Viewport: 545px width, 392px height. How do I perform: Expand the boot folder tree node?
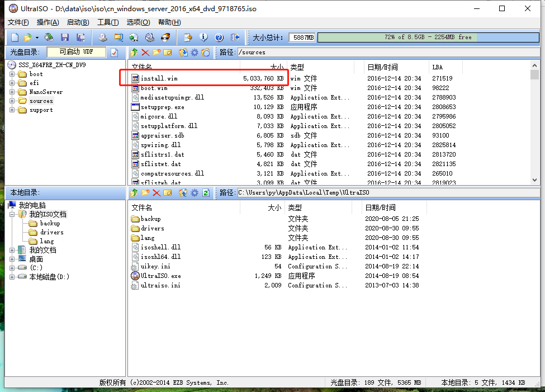(x=12, y=74)
